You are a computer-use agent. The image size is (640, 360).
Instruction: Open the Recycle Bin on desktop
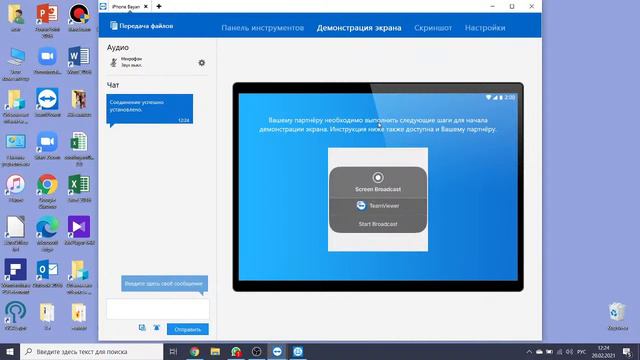click(x=617, y=317)
